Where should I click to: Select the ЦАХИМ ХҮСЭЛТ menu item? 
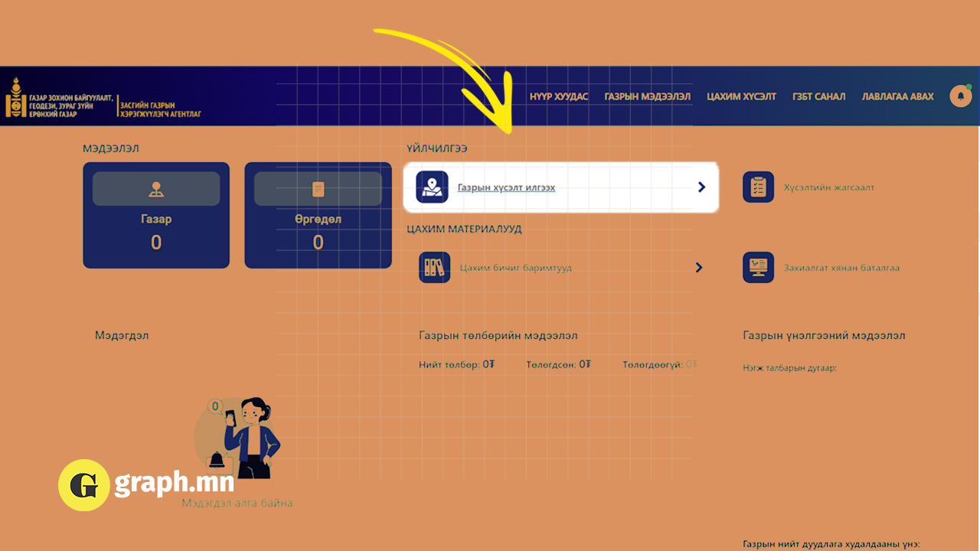(x=741, y=96)
